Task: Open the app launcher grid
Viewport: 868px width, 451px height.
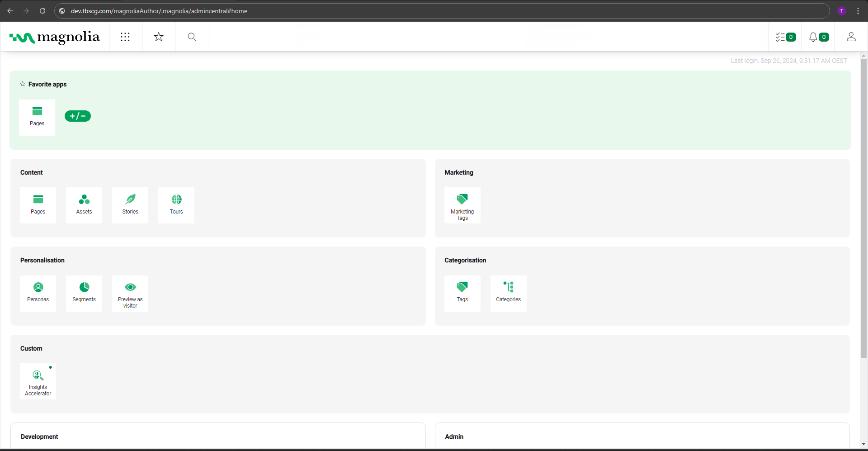Action: click(125, 37)
